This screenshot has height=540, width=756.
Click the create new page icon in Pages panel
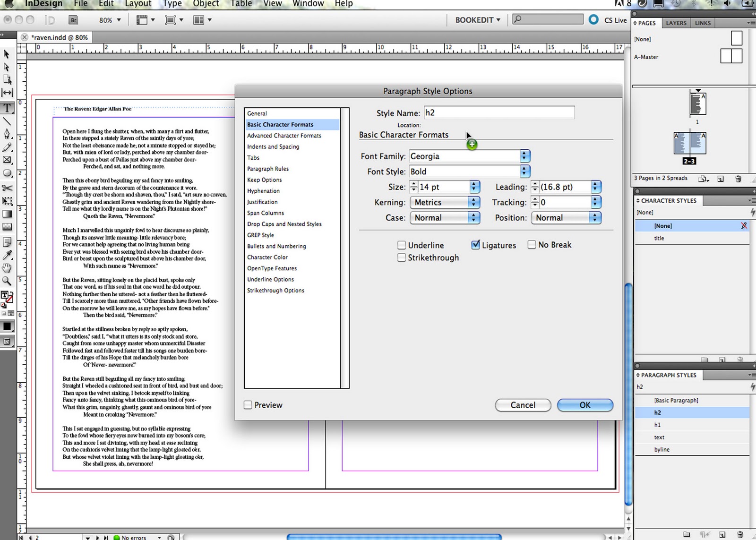click(721, 179)
